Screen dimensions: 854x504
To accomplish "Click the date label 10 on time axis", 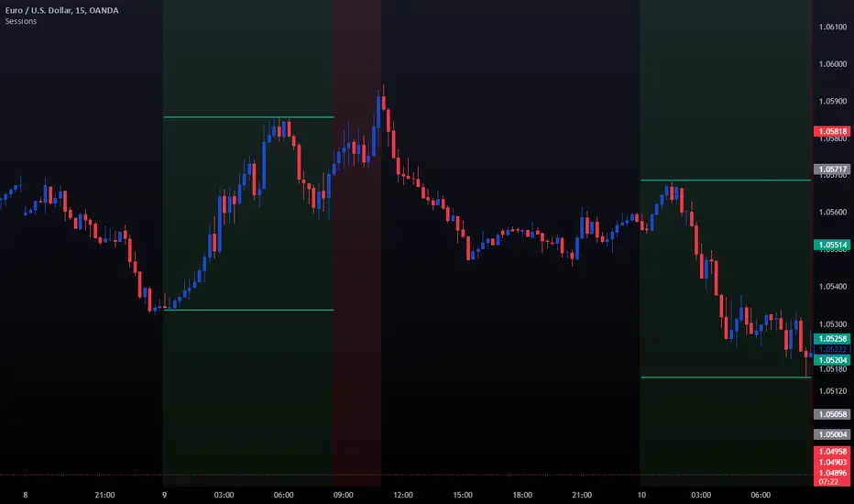I will point(641,495).
